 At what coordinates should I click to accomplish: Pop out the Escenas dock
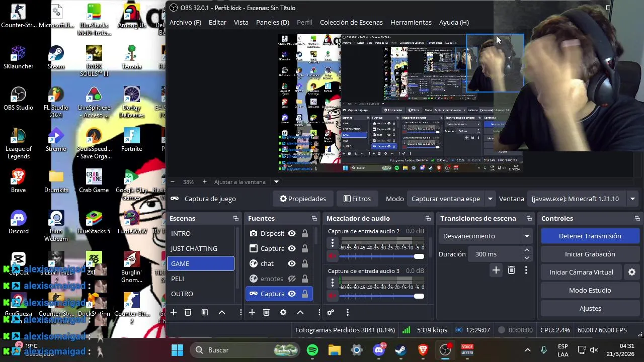[x=236, y=218]
